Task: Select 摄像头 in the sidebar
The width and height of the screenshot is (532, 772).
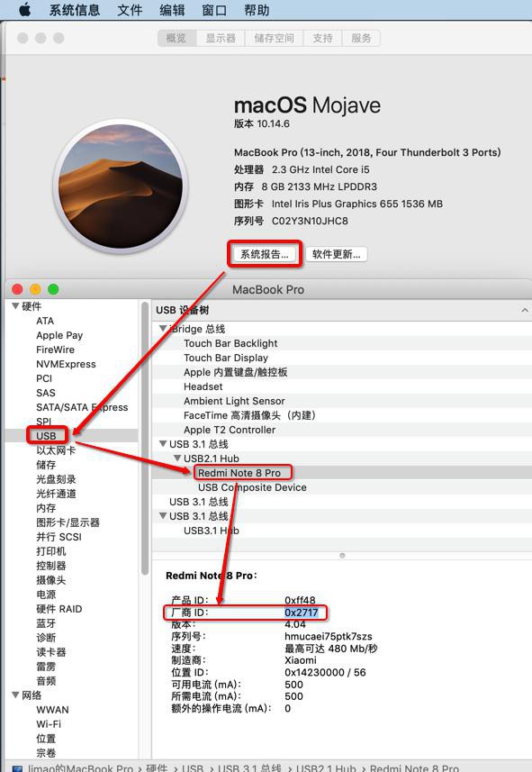Action: (50, 580)
